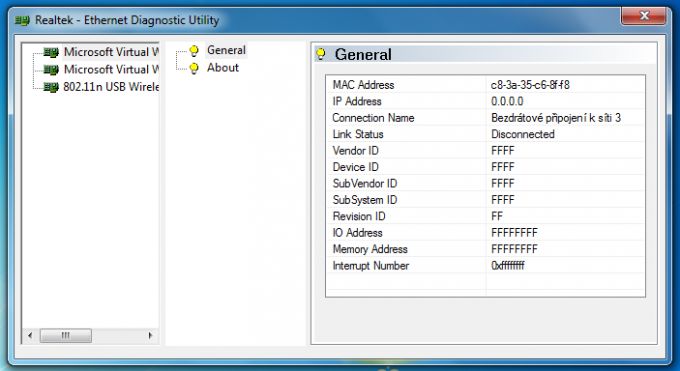
Task: Click the Interrupt Number label
Action: click(371, 266)
